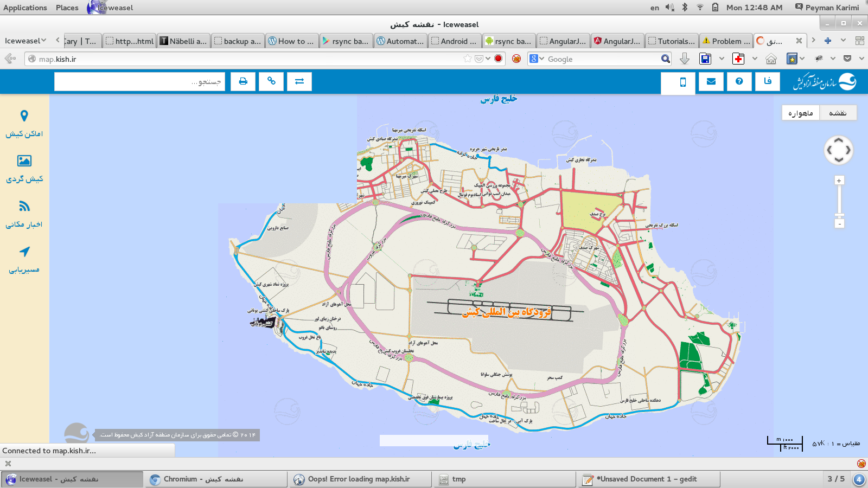Switch to the Automat... tab
Screen dimensions: 868x488
(400, 41)
